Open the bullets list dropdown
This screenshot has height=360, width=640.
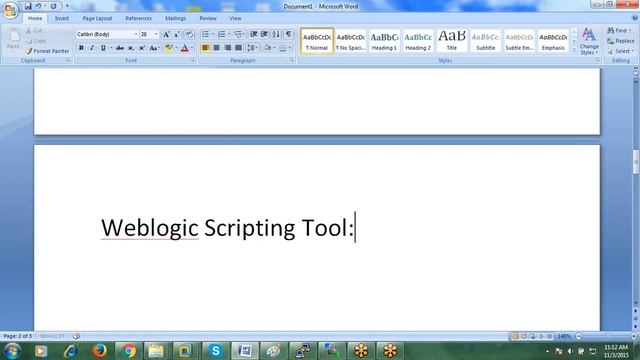click(213, 34)
